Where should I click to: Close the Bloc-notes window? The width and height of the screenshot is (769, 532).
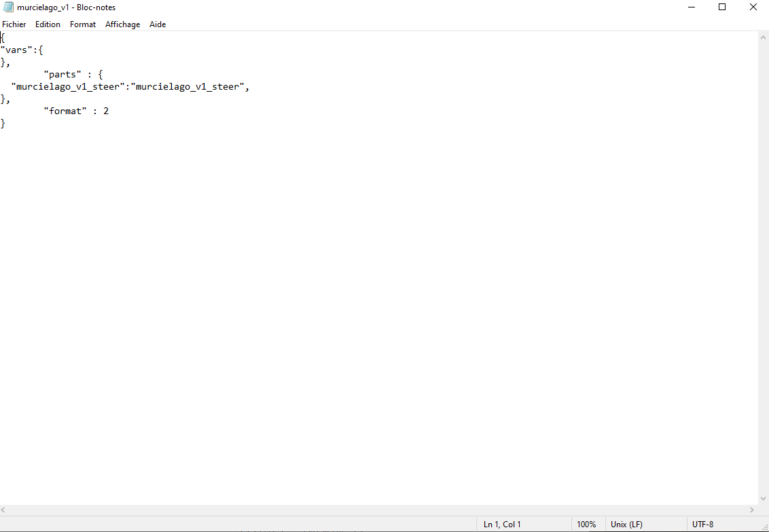753,7
